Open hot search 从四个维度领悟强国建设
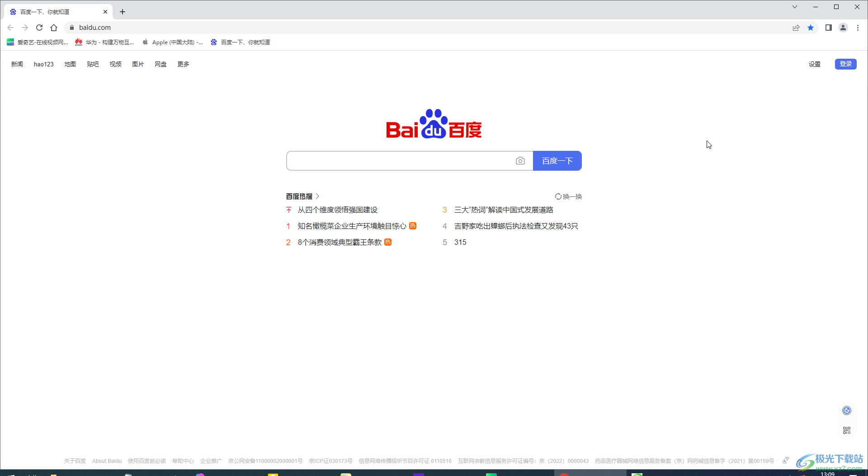The width and height of the screenshot is (868, 476). [337, 210]
